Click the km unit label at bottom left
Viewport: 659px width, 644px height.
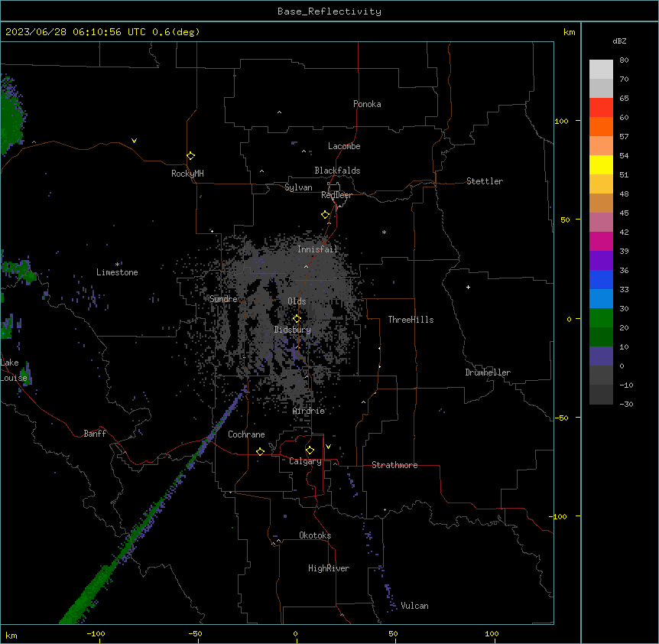[x=11, y=635]
